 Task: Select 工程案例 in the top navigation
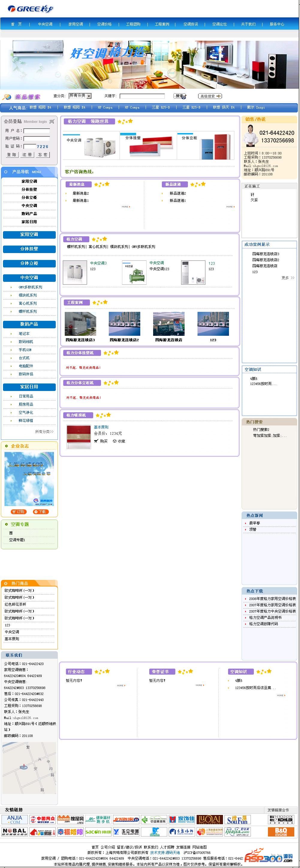[162, 24]
